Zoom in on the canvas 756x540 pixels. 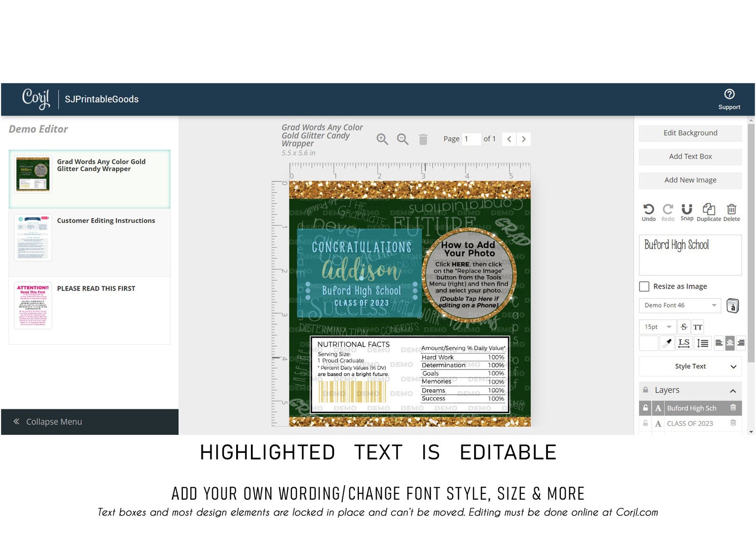382,139
